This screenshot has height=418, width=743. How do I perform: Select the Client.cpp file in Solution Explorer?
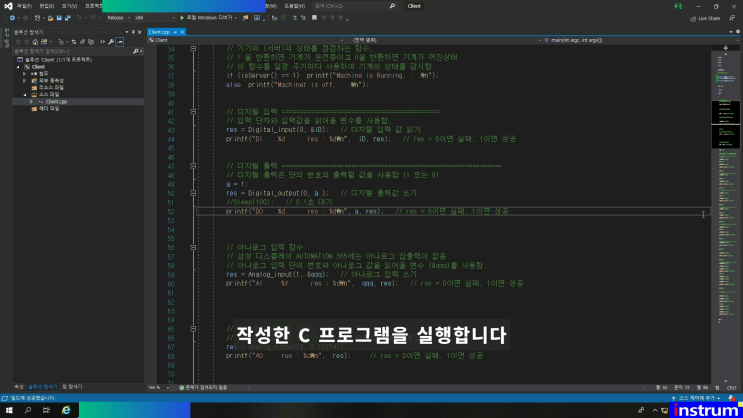pyautogui.click(x=56, y=102)
